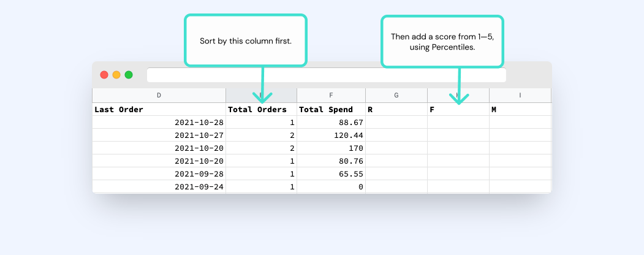Select the cell with value 88.67
The height and width of the screenshot is (255, 644).
(x=331, y=123)
